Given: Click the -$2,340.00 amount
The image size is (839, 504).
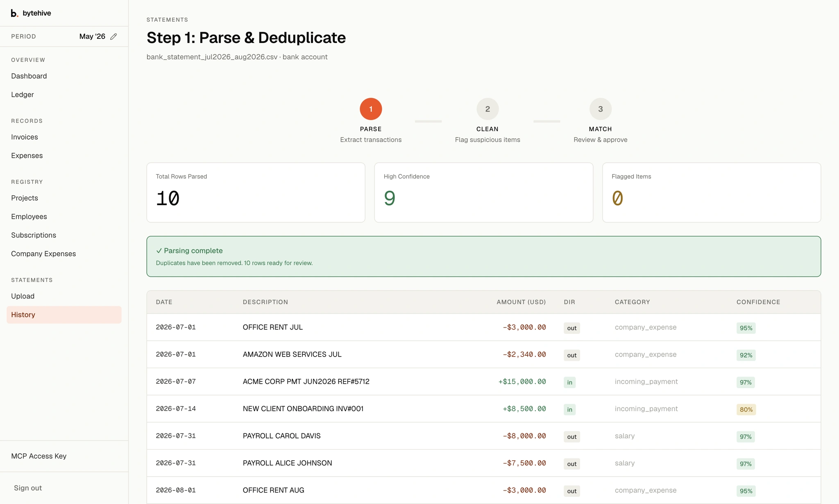Looking at the screenshot, I should click(524, 355).
